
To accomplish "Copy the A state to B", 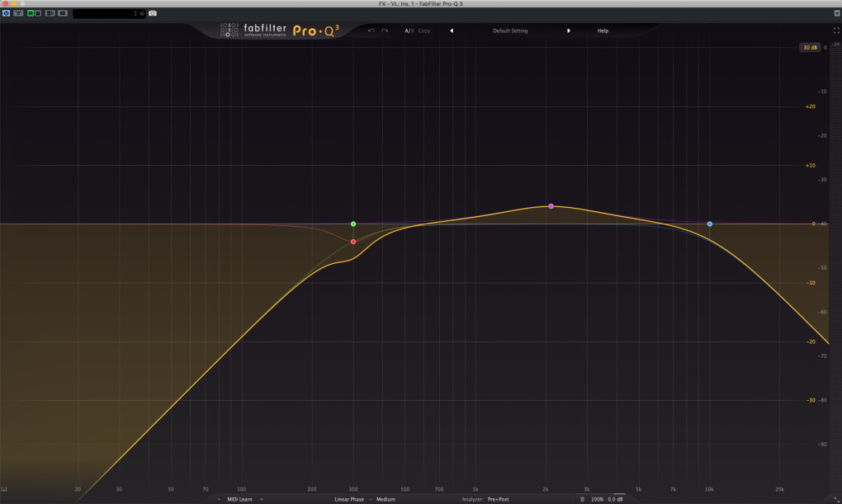I will [424, 31].
